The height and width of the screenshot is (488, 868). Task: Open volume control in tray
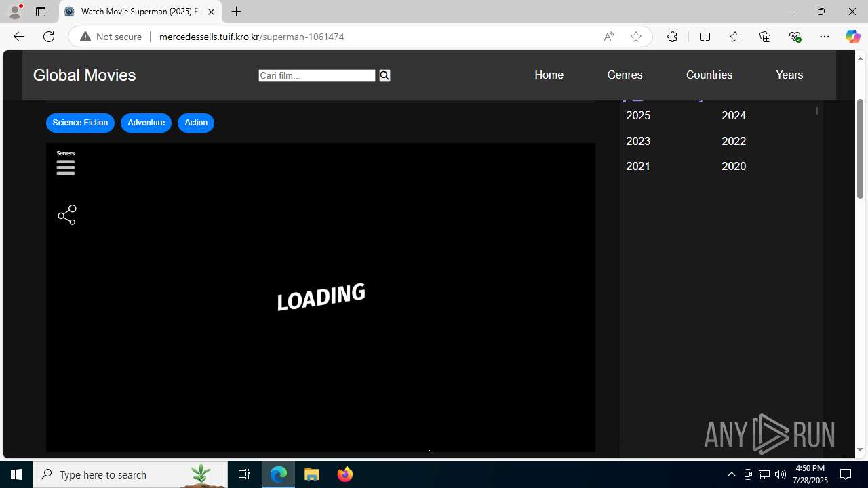tap(781, 474)
